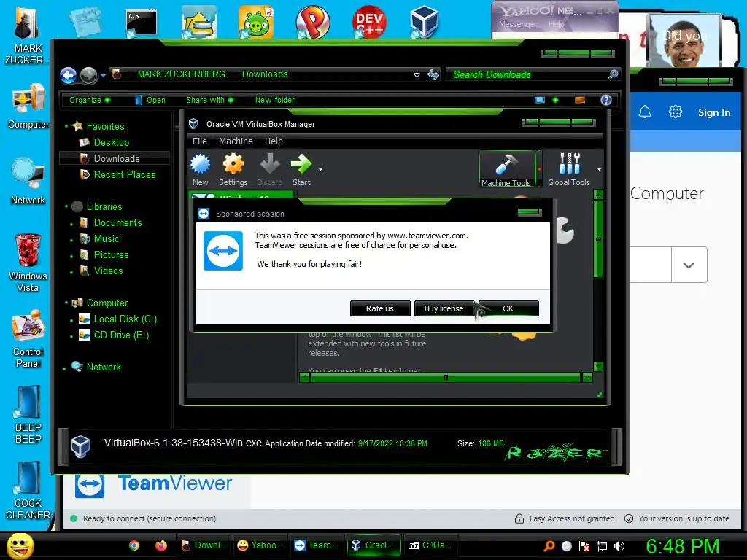Click New folder in Explorer toolbar

pyautogui.click(x=275, y=100)
